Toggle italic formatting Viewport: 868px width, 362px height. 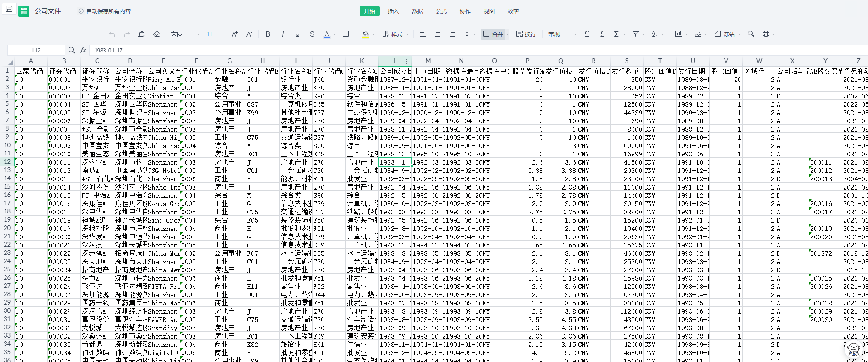coord(283,34)
